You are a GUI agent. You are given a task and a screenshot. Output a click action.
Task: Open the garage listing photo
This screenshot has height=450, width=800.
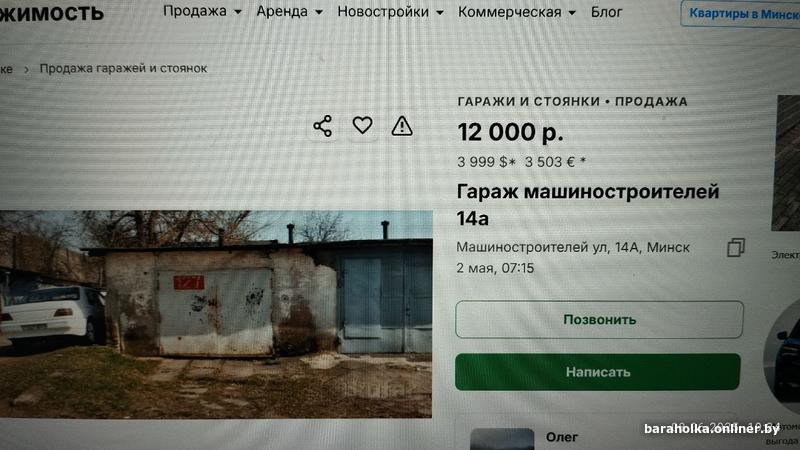216,314
